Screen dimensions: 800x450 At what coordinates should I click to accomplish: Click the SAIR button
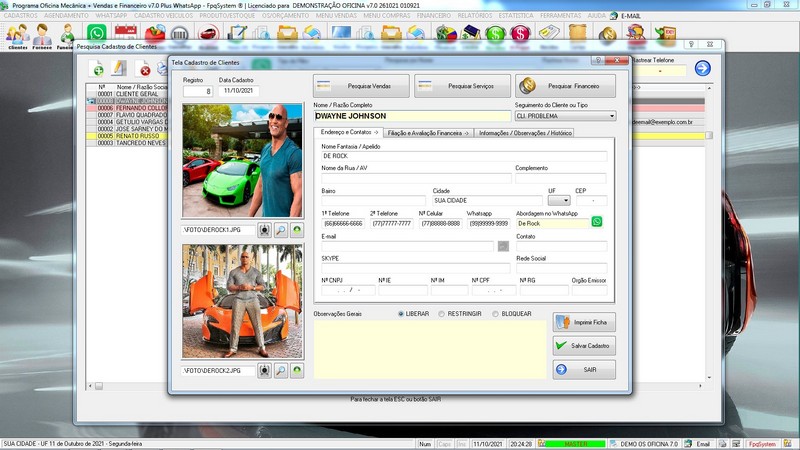coord(584,369)
